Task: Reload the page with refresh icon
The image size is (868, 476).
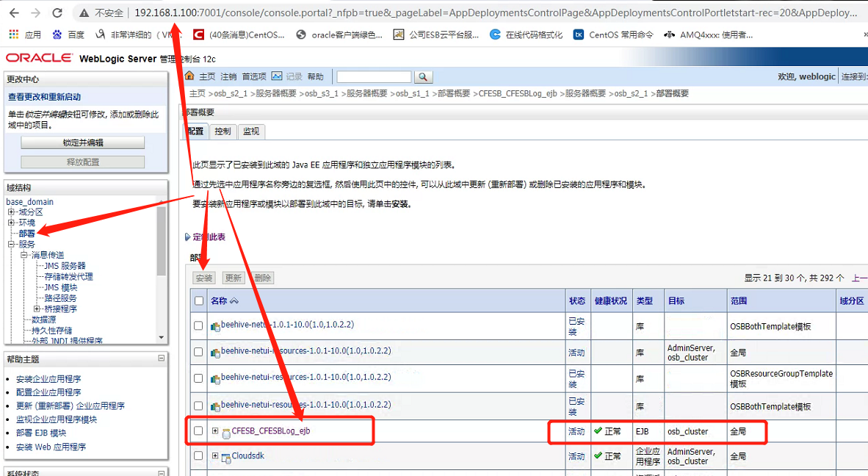Action: [x=57, y=12]
